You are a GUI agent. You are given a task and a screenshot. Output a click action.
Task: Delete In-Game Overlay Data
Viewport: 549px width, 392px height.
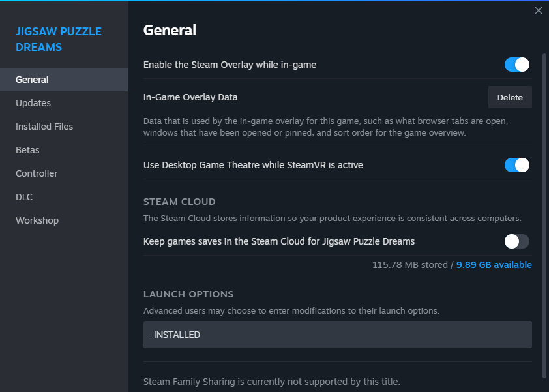[510, 97]
